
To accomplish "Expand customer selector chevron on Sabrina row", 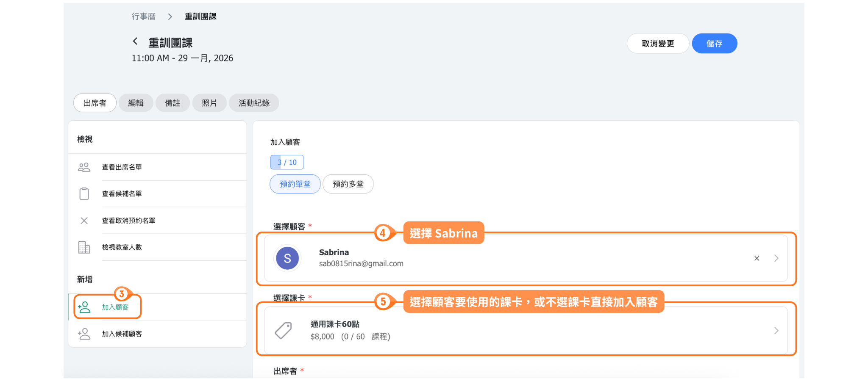I will click(x=776, y=258).
